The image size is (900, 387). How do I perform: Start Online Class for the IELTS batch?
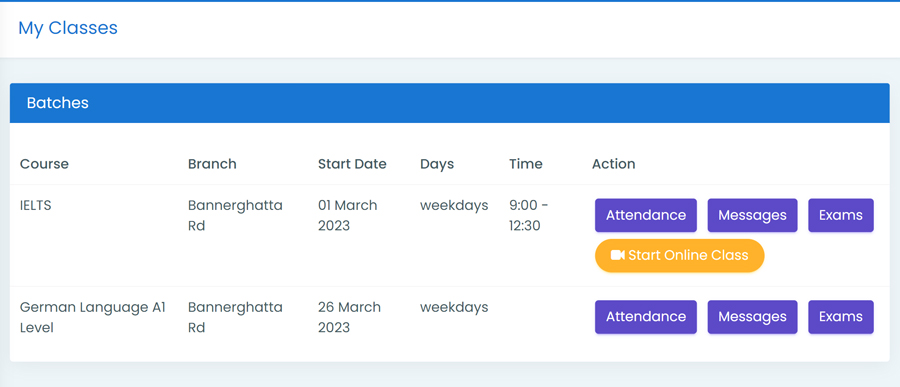click(x=680, y=256)
